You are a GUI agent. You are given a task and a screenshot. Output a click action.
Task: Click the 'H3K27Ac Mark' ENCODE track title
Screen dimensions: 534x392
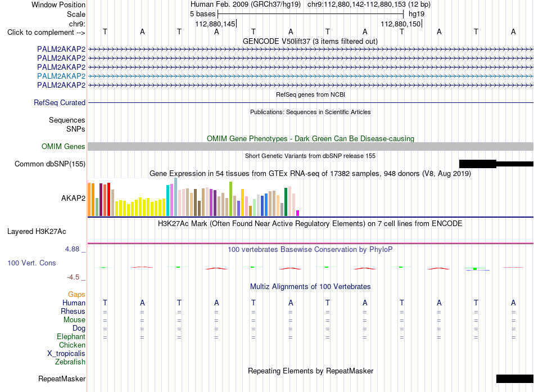(x=310, y=224)
